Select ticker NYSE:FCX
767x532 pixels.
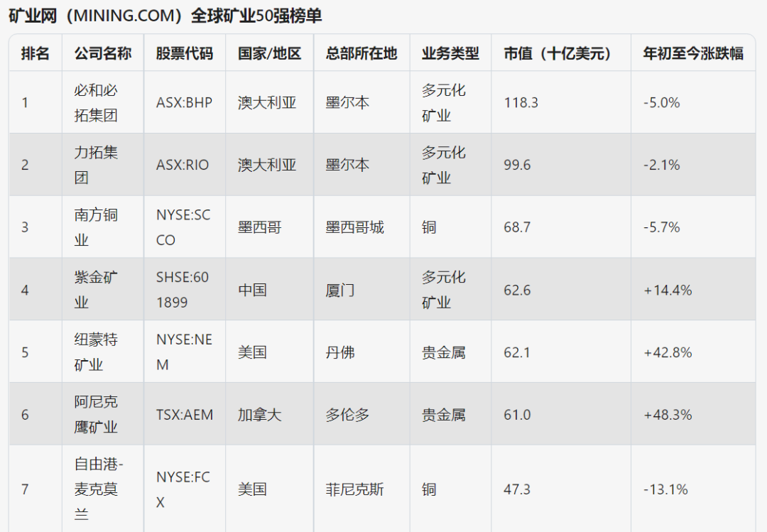183,489
